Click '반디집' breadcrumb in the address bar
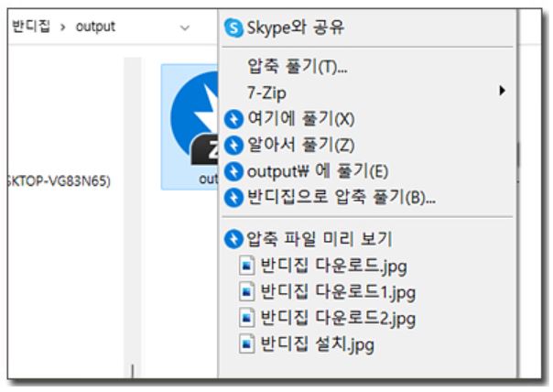 (31, 27)
